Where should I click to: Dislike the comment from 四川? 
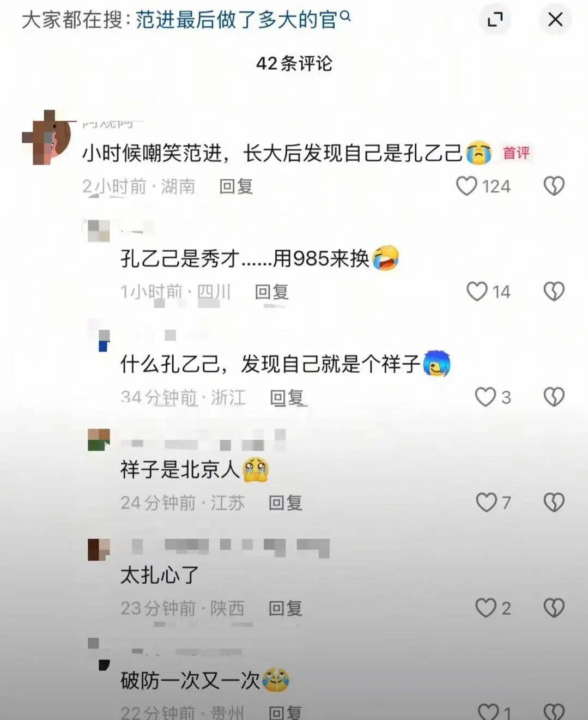click(x=554, y=292)
